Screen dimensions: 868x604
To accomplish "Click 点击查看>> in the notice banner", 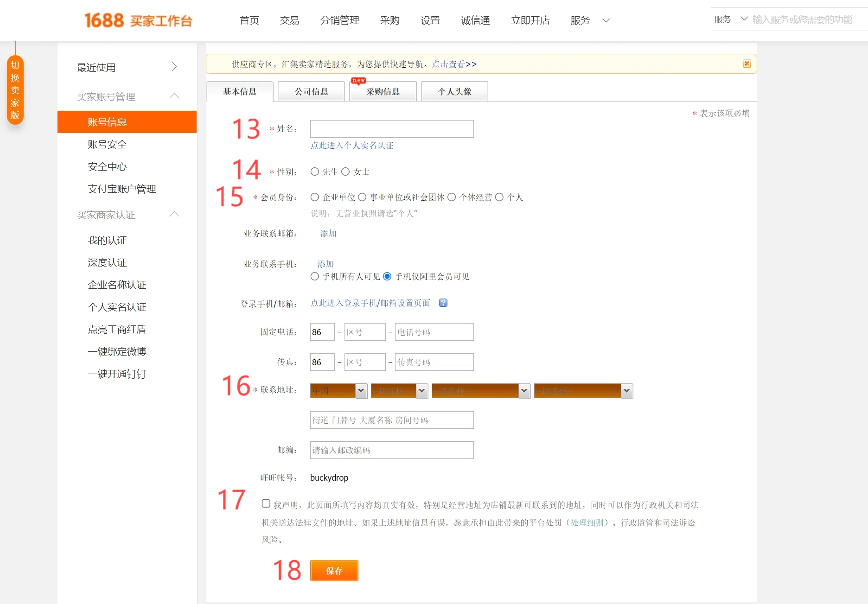I will [454, 64].
